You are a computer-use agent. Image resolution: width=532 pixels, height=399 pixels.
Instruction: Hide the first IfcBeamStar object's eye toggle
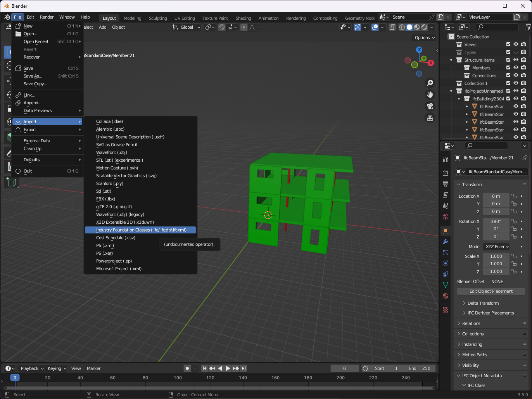(x=516, y=106)
